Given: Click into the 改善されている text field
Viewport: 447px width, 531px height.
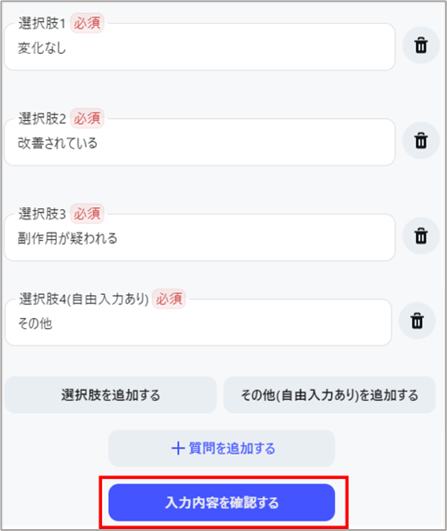Looking at the screenshot, I should (200, 142).
